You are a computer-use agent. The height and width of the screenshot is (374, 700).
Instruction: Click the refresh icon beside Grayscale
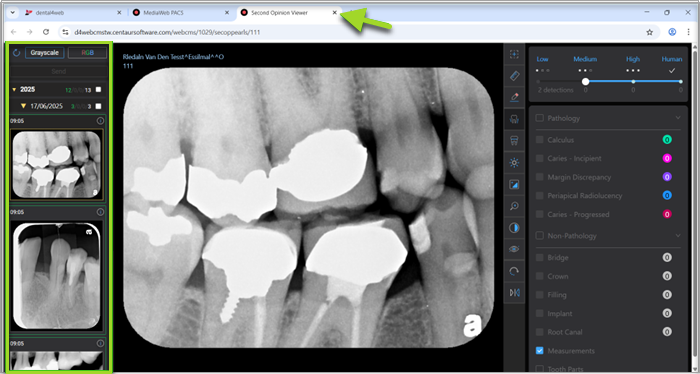tap(17, 53)
